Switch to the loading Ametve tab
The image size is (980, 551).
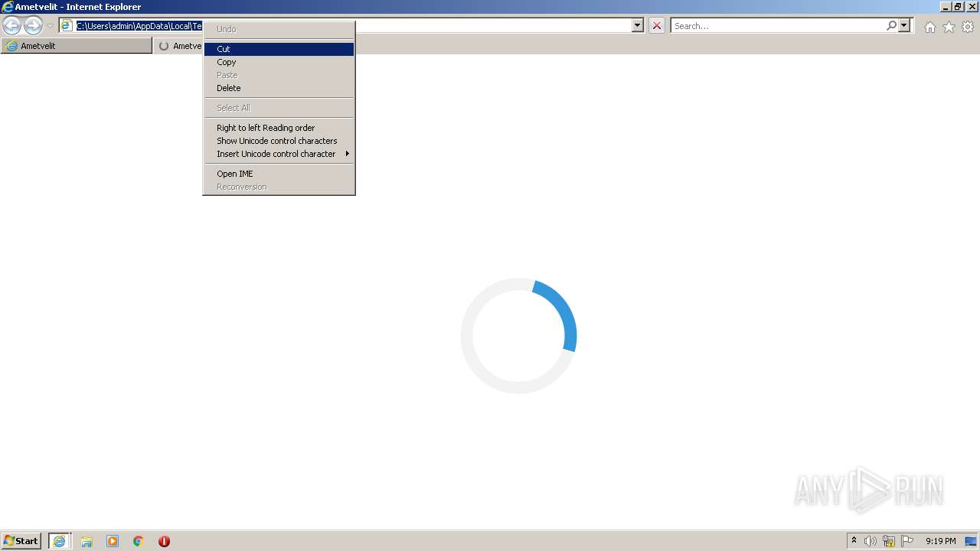(x=179, y=46)
